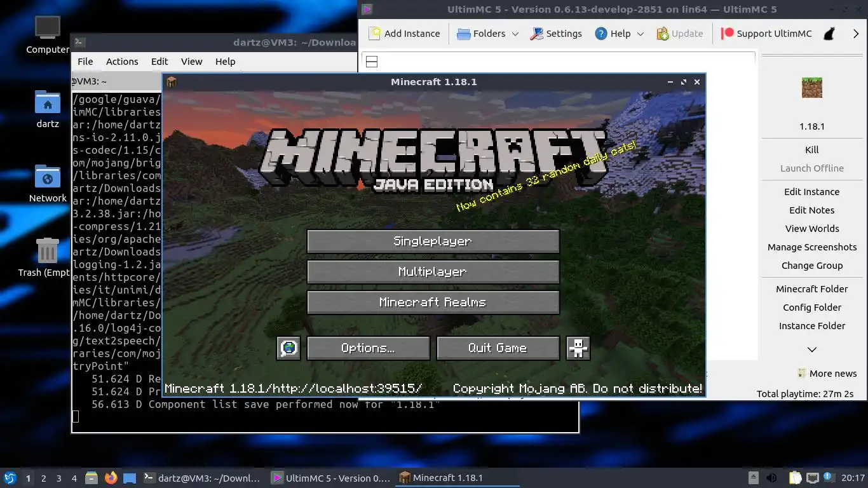
Task: Switch to workspace 3
Action: click(x=58, y=478)
